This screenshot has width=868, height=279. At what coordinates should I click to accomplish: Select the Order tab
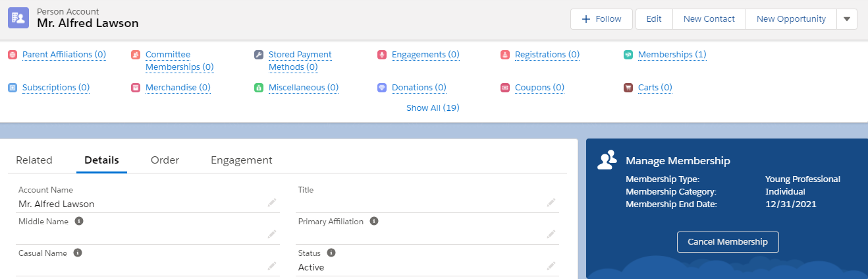tap(165, 160)
